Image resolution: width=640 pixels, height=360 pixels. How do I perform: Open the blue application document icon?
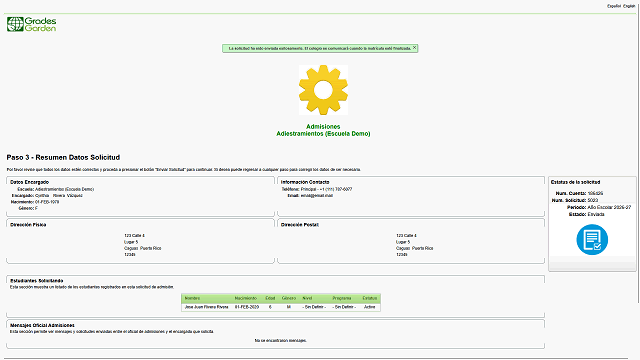pos(592,240)
